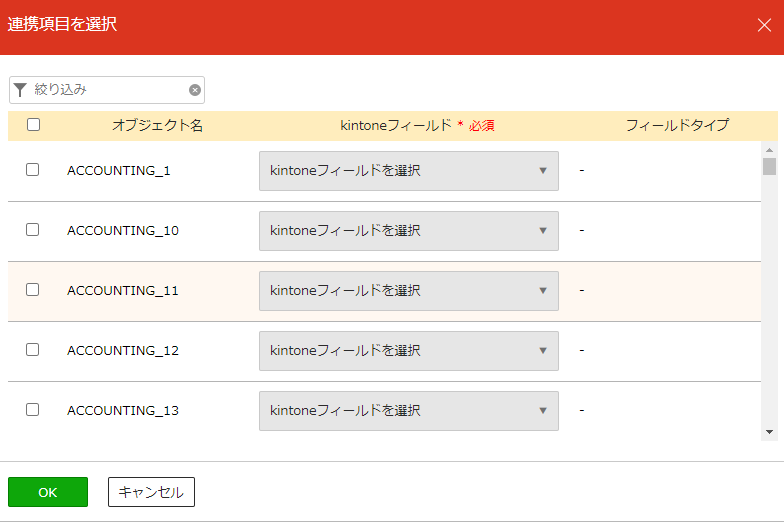Viewport: 784px width, 522px height.
Task: Click the scrollbar down arrow
Action: [x=770, y=432]
